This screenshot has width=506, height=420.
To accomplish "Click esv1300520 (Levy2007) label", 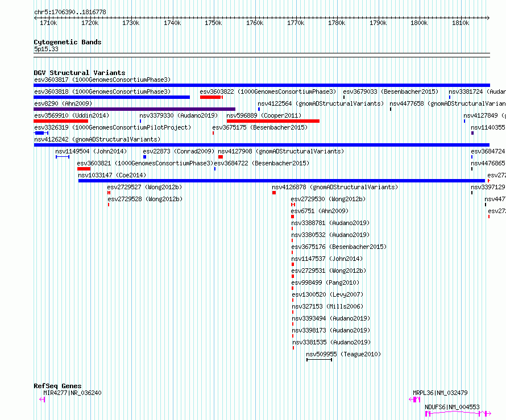I will [x=327, y=294].
